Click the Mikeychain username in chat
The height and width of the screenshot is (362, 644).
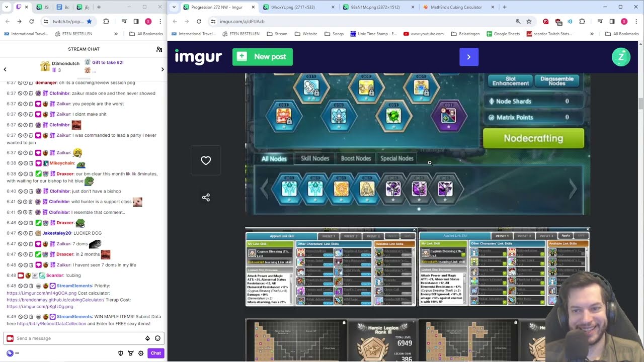[x=61, y=163]
